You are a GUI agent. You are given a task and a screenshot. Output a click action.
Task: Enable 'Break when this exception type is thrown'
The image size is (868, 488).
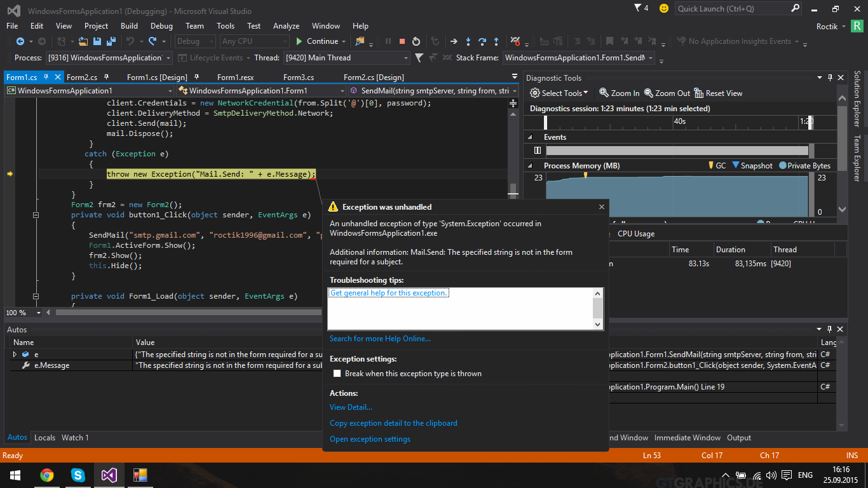point(337,374)
